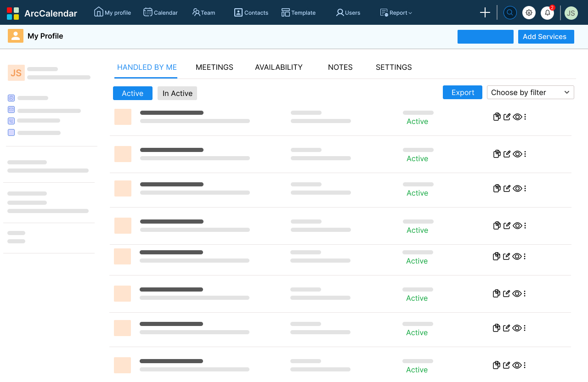Click copy icon in first service row

click(x=497, y=117)
